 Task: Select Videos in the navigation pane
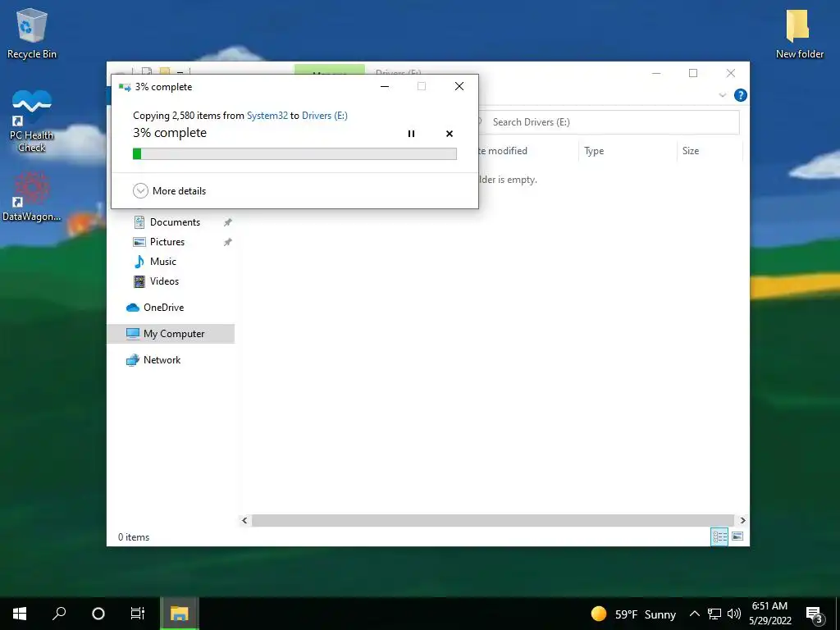tap(164, 281)
